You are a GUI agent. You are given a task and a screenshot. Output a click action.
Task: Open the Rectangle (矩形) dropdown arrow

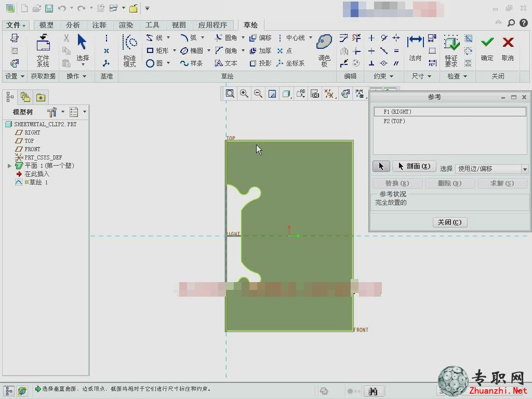(175, 50)
